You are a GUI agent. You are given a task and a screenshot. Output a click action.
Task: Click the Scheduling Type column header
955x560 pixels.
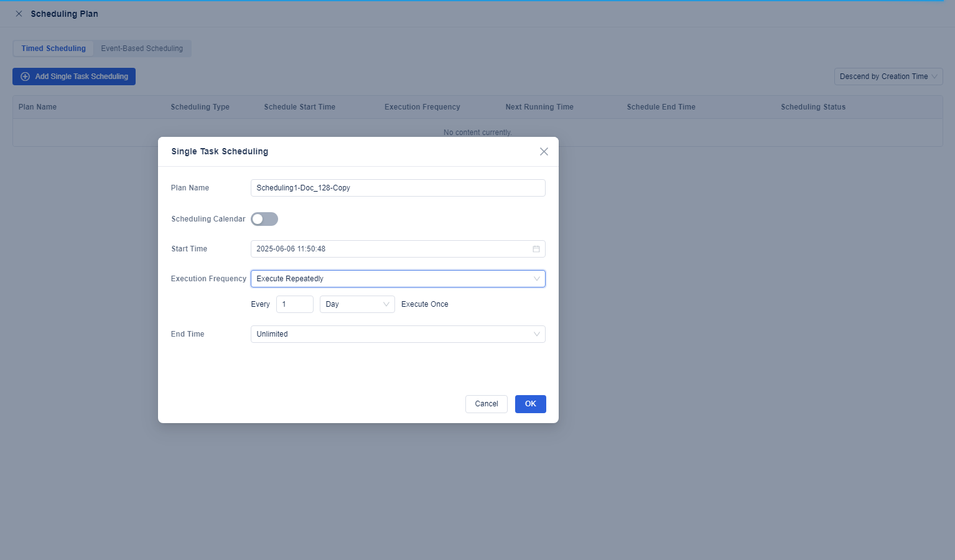(x=200, y=107)
